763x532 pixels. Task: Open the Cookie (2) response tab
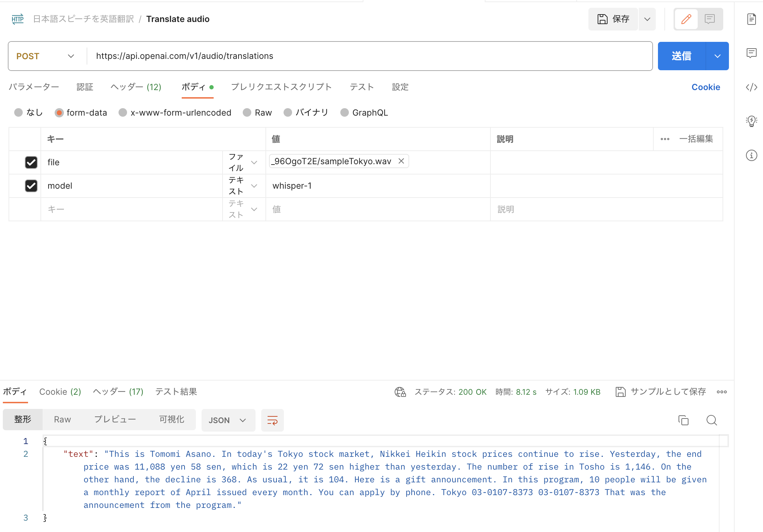click(x=60, y=392)
